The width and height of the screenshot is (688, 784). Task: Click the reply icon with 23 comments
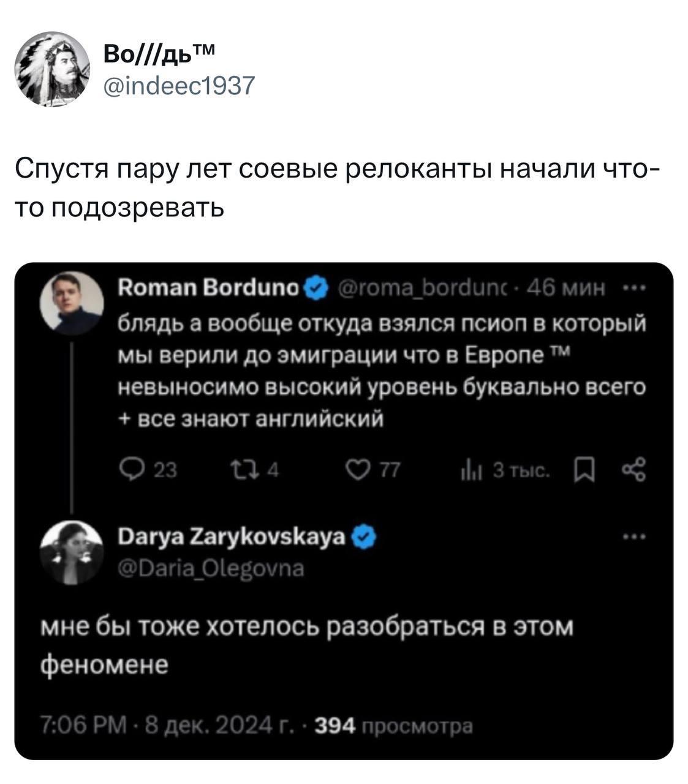coord(129,470)
